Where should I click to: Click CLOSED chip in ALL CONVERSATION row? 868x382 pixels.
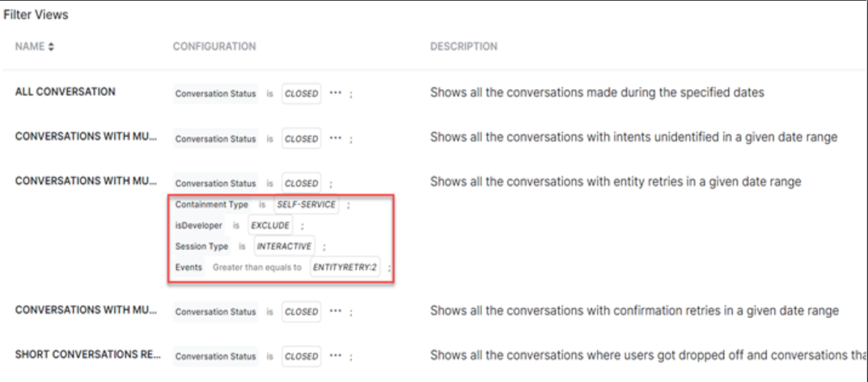click(x=301, y=93)
